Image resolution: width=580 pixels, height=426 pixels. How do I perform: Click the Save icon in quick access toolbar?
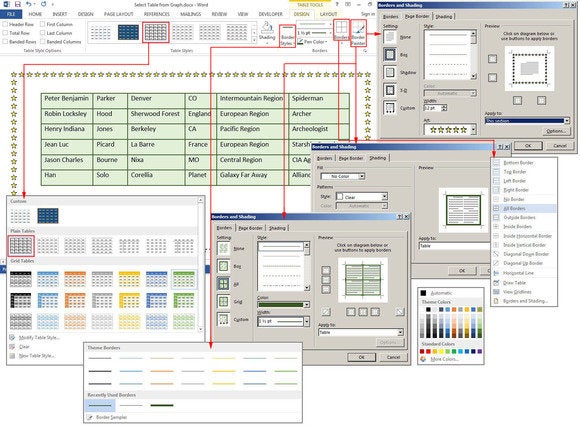[x=17, y=4]
